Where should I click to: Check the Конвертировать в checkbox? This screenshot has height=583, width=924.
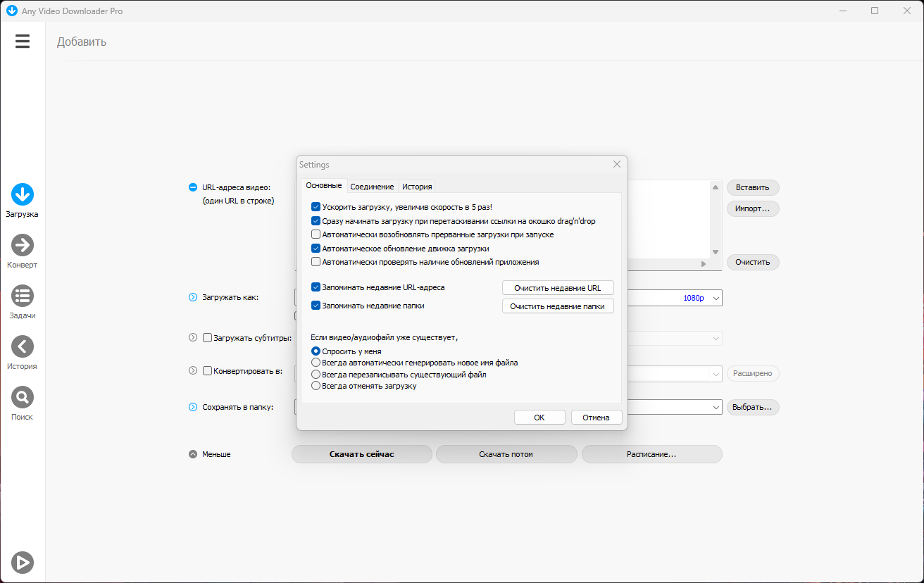207,371
